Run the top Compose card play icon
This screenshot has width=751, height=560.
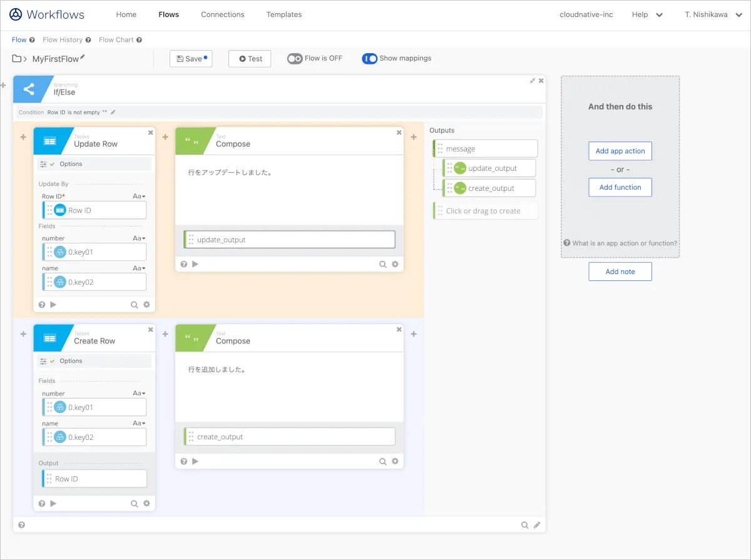click(x=195, y=264)
